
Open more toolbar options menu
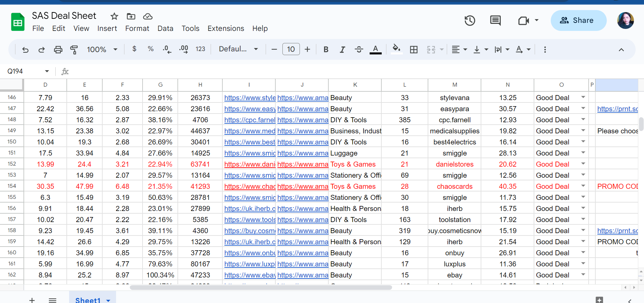click(545, 50)
